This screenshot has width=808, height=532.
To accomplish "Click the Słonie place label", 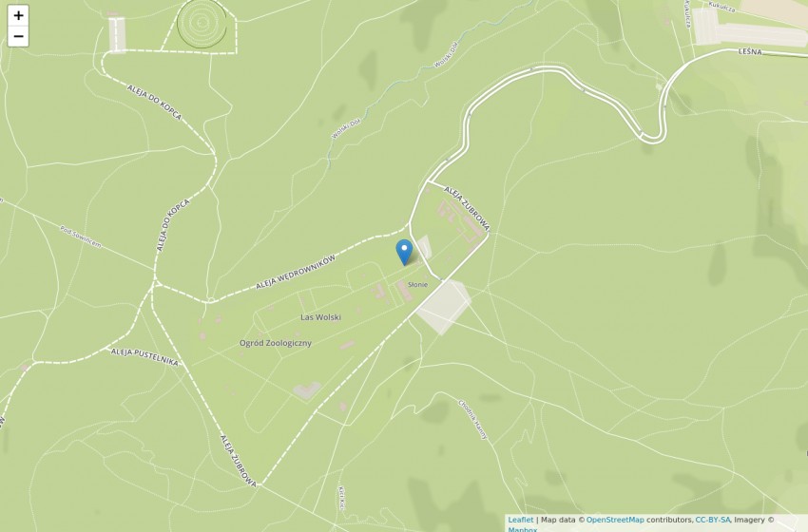I will (x=417, y=284).
